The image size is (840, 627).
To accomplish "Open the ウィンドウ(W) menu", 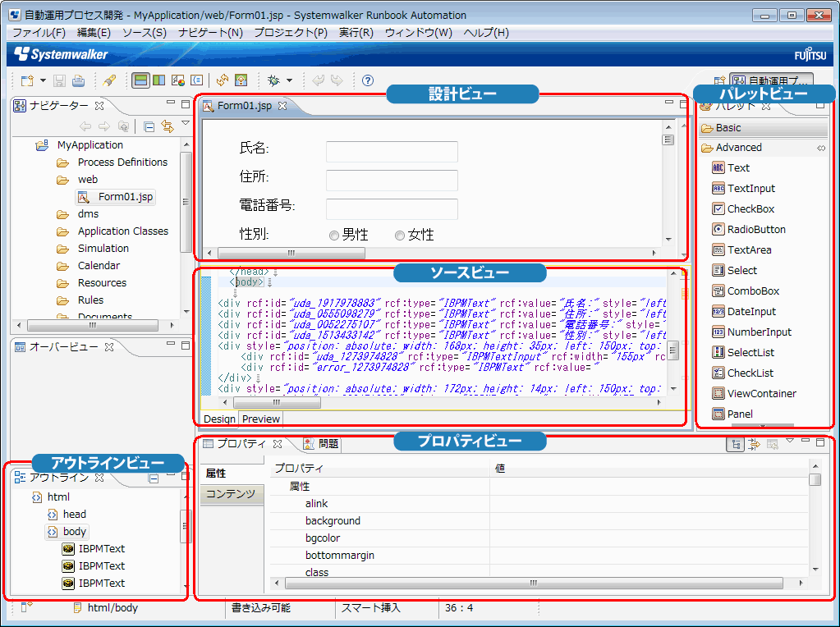I will pyautogui.click(x=419, y=33).
